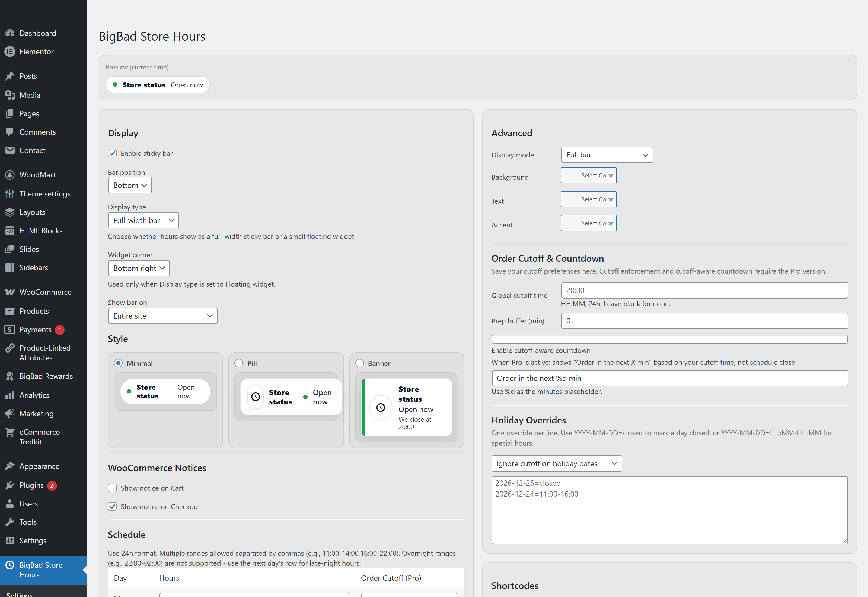Viewport: 868px width, 597px height.
Task: Click the Marketing megaphone icon
Action: point(10,414)
